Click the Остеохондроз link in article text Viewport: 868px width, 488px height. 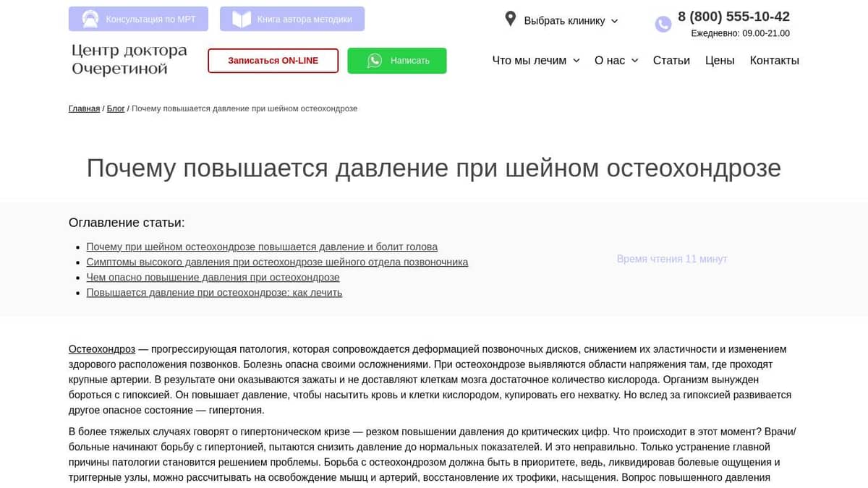[x=102, y=349]
